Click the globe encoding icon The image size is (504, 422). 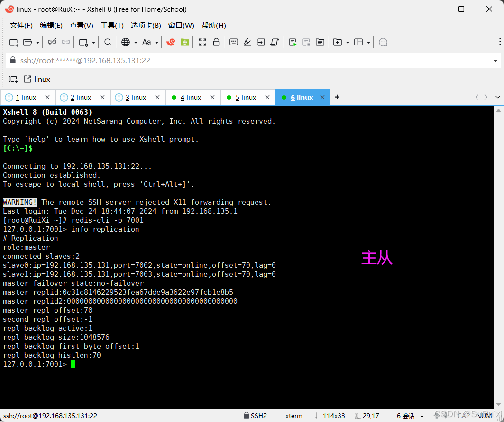coord(126,42)
